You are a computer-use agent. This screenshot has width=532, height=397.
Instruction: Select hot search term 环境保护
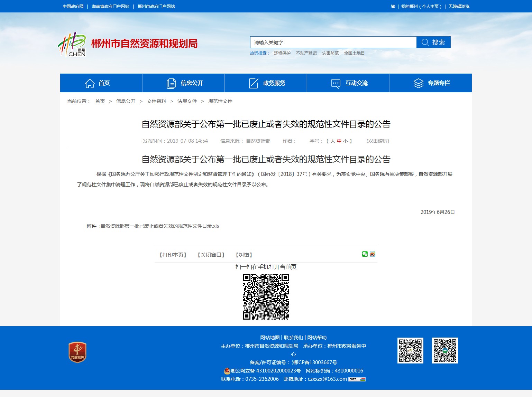pos(282,53)
